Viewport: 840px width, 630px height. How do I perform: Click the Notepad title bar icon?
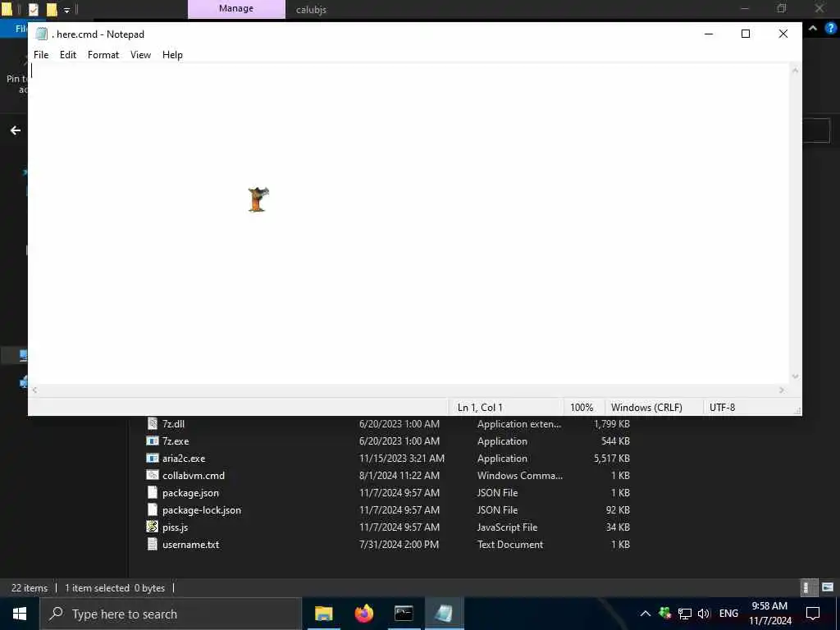pyautogui.click(x=41, y=34)
